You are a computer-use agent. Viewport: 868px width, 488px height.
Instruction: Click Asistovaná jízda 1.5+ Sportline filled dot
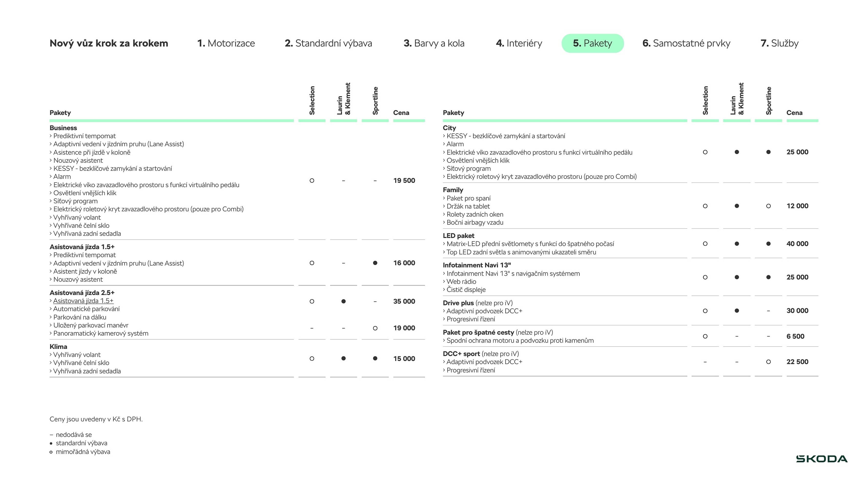coord(375,263)
